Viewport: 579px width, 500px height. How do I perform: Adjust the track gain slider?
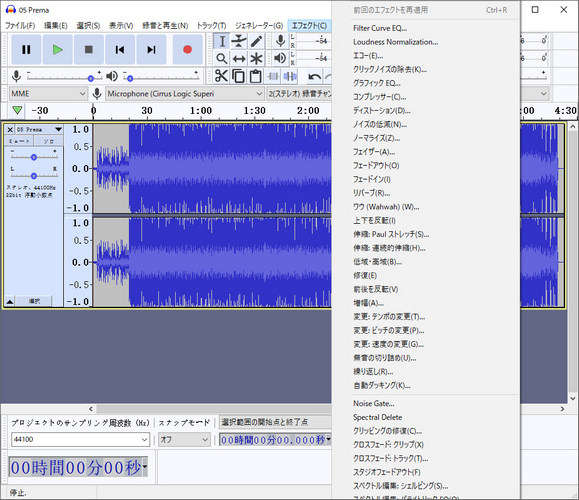pyautogui.click(x=34, y=157)
